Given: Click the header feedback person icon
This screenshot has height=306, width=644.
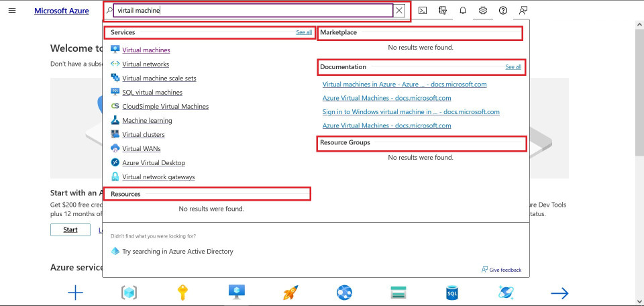Looking at the screenshot, I should (523, 11).
